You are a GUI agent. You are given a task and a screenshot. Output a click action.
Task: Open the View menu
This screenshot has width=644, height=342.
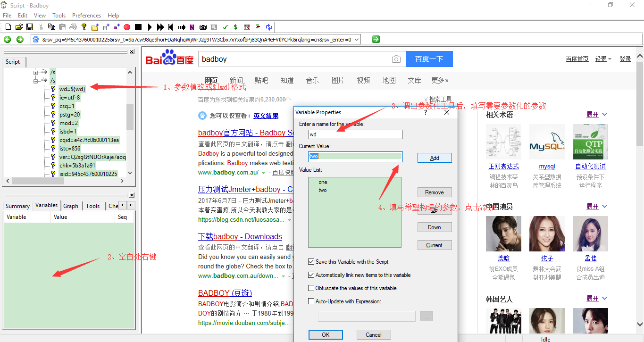pos(40,16)
